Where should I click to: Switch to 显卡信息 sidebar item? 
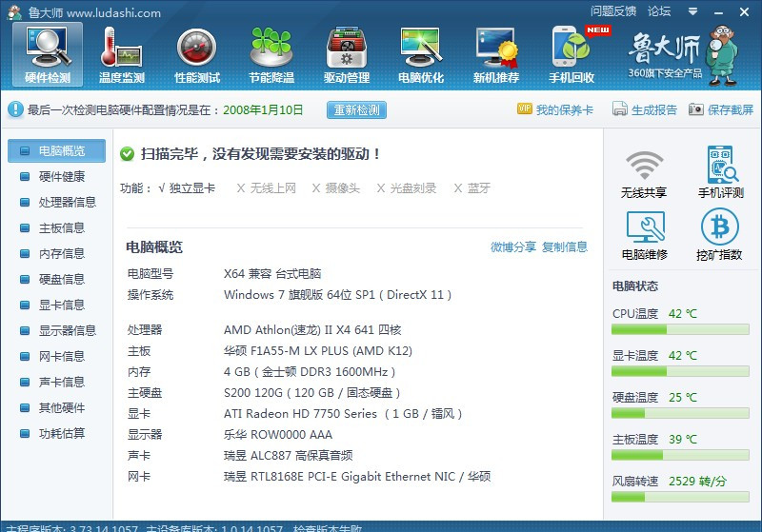62,305
